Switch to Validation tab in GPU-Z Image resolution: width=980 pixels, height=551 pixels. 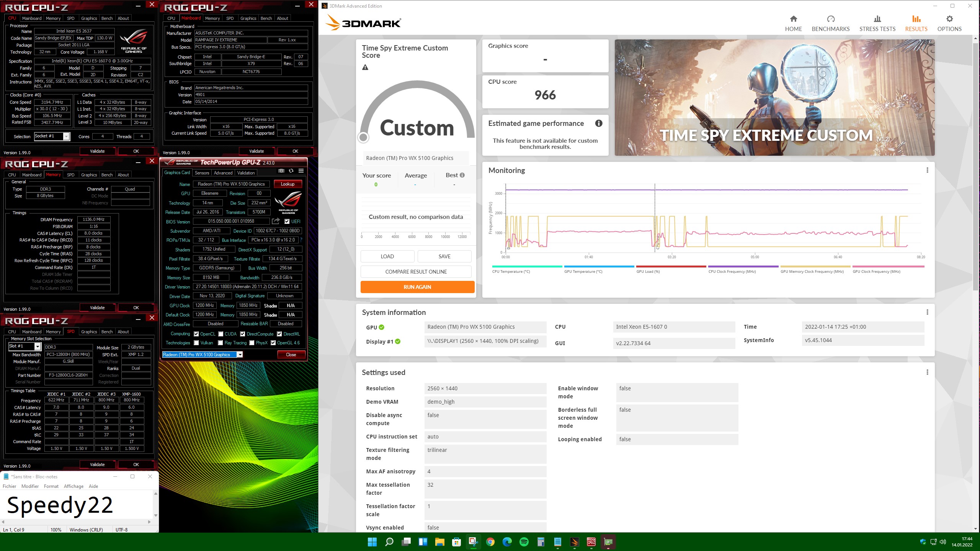246,173
